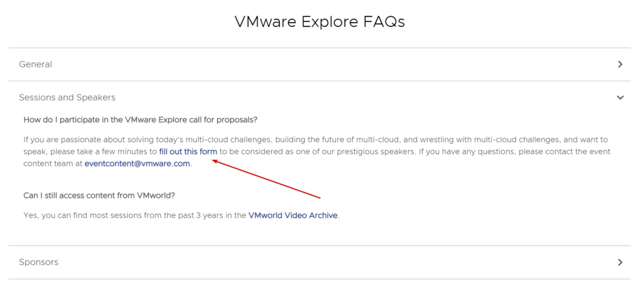Screen dimensions: 644x282
Task: Collapse Sessions and Speakers using down chevron
Action: click(620, 98)
